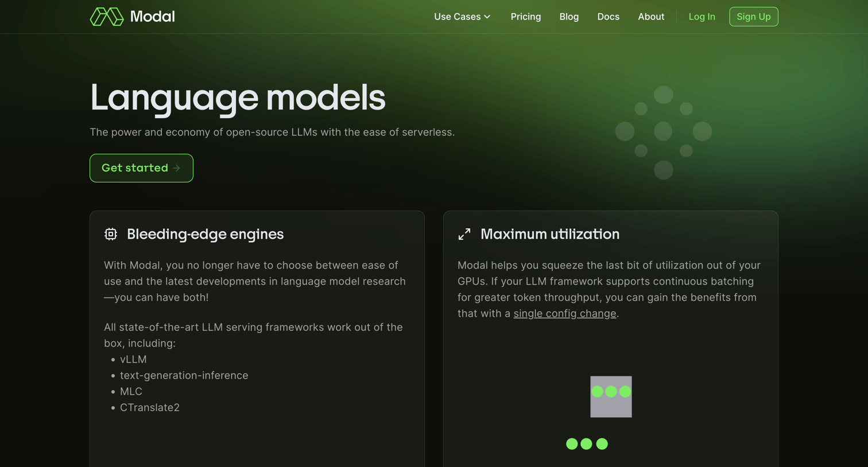Click the Modal logo icon

[x=107, y=17]
